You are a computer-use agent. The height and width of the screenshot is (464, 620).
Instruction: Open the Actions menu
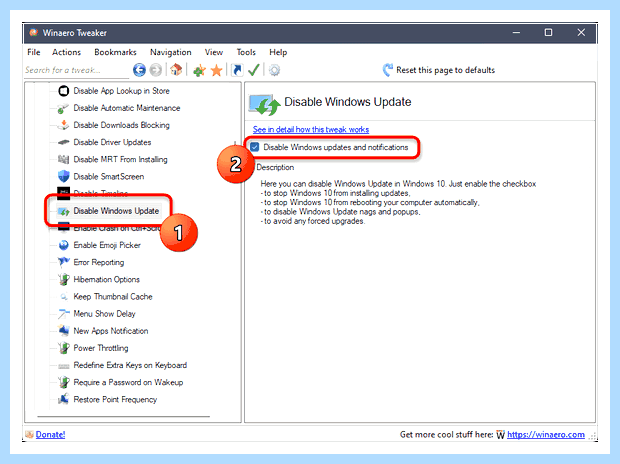point(66,52)
